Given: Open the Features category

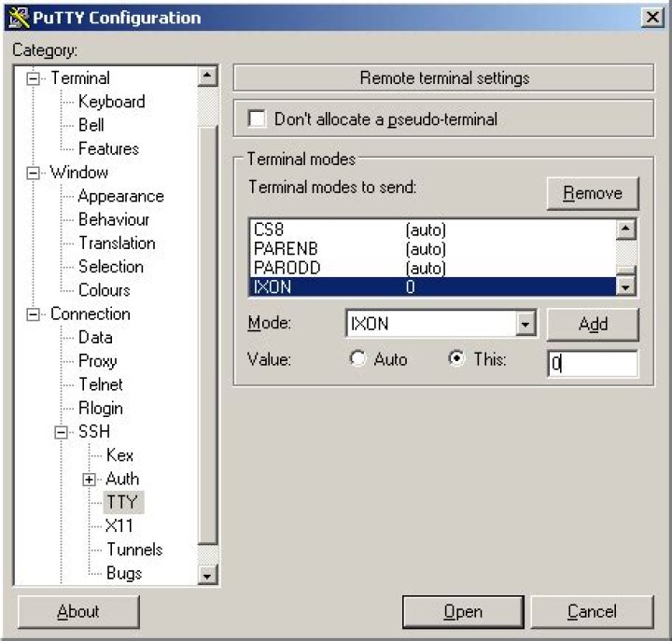Looking at the screenshot, I should pyautogui.click(x=108, y=149).
